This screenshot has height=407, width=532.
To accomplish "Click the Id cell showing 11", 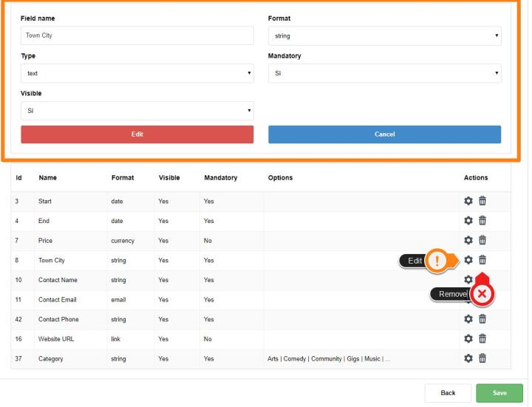I will point(18,299).
